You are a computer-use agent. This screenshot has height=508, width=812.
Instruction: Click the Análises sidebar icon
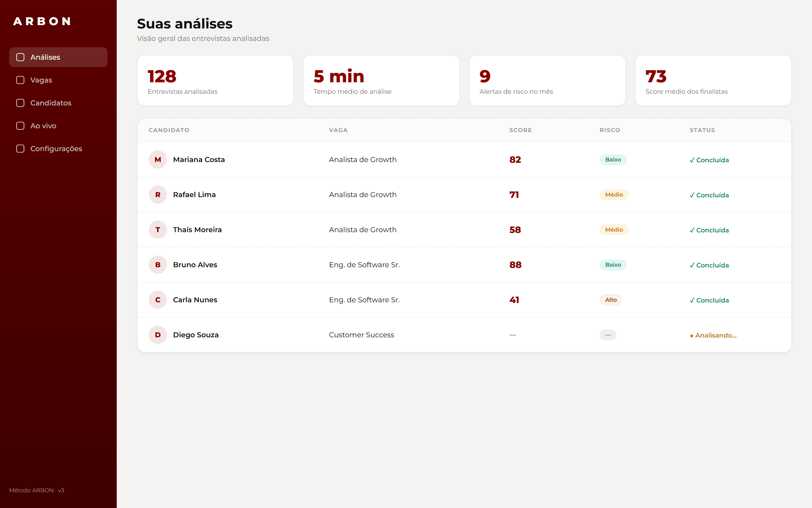click(21, 57)
